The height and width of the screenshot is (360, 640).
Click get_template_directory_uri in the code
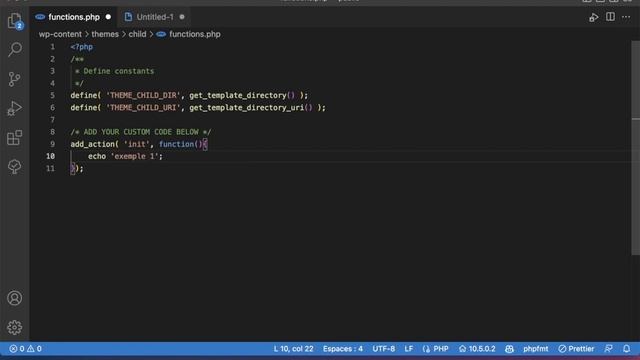tap(247, 108)
